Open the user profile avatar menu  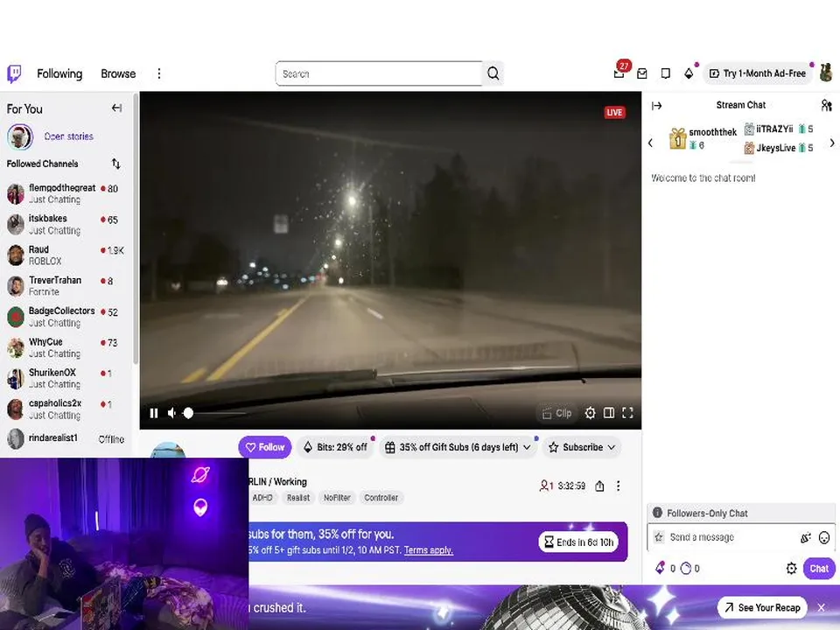[x=825, y=73]
